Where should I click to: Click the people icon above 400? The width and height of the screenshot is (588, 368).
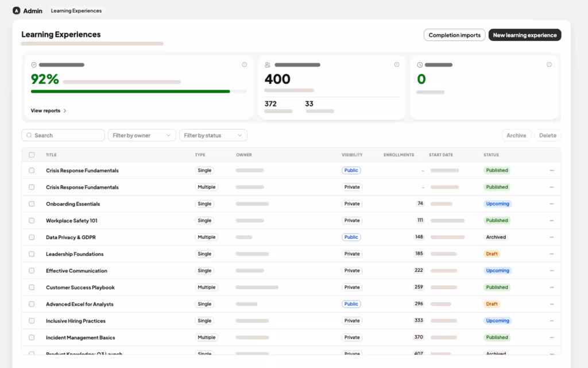268,65
